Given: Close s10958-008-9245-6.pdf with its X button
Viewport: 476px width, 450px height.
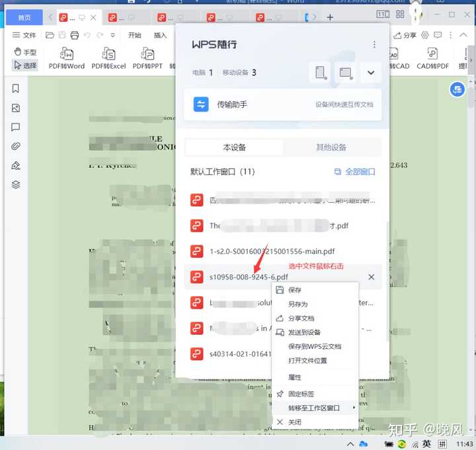Looking at the screenshot, I should (x=371, y=277).
